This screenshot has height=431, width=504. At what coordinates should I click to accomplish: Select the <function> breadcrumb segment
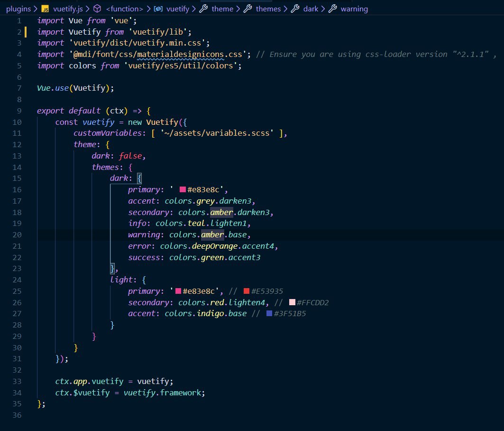[x=124, y=9]
